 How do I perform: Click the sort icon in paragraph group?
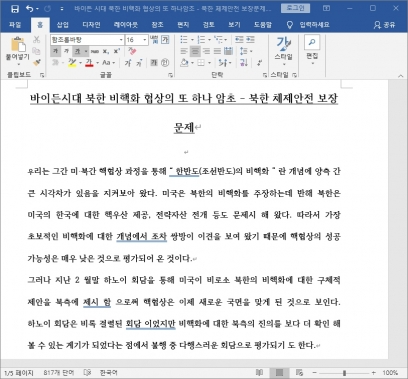(x=244, y=62)
